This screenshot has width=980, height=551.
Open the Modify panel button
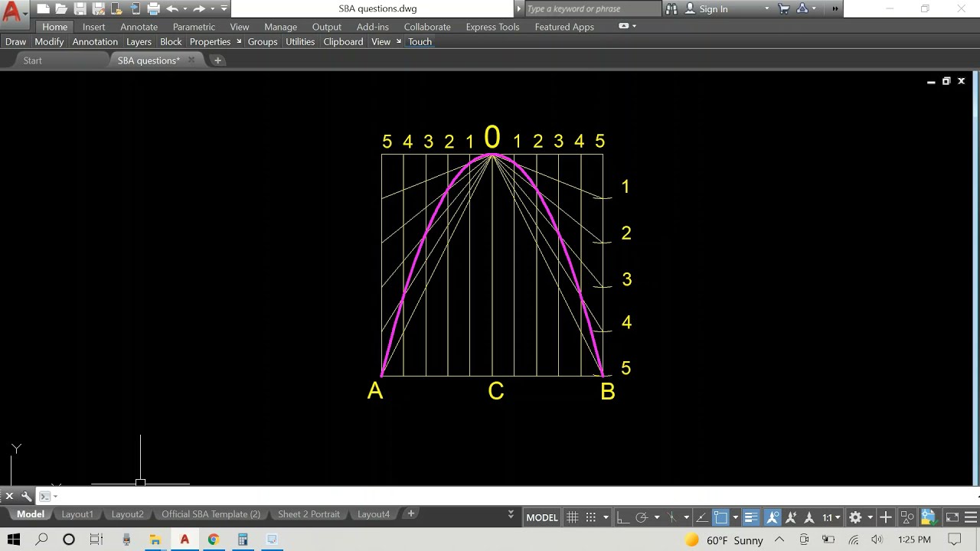pyautogui.click(x=49, y=41)
